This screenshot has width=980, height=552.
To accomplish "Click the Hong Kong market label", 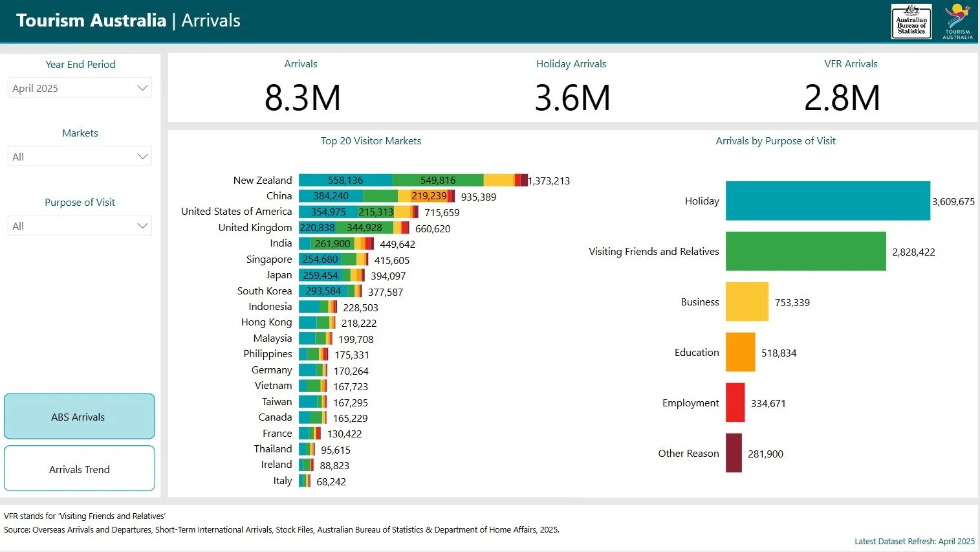I will pos(267,322).
